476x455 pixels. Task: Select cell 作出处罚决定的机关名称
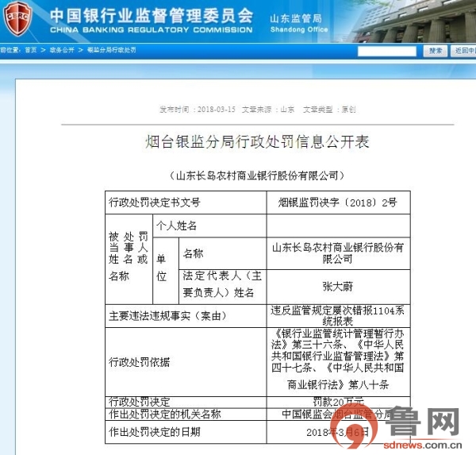(186, 415)
